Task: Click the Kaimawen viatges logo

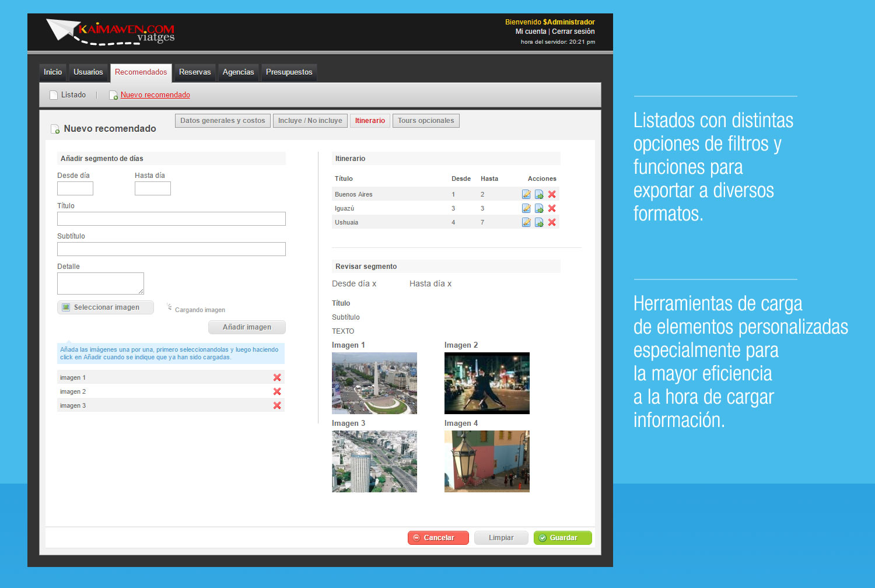Action: coord(111,32)
